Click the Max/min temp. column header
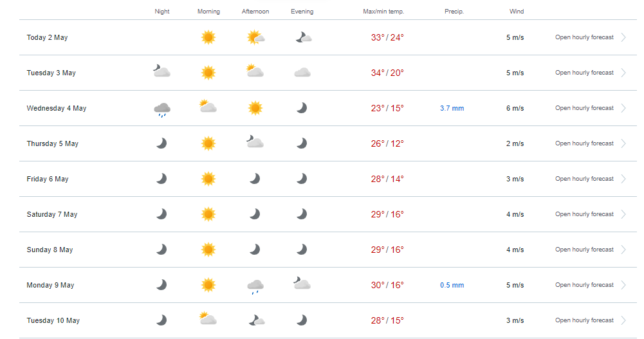Viewport: 644px width, 339px height. pos(383,12)
